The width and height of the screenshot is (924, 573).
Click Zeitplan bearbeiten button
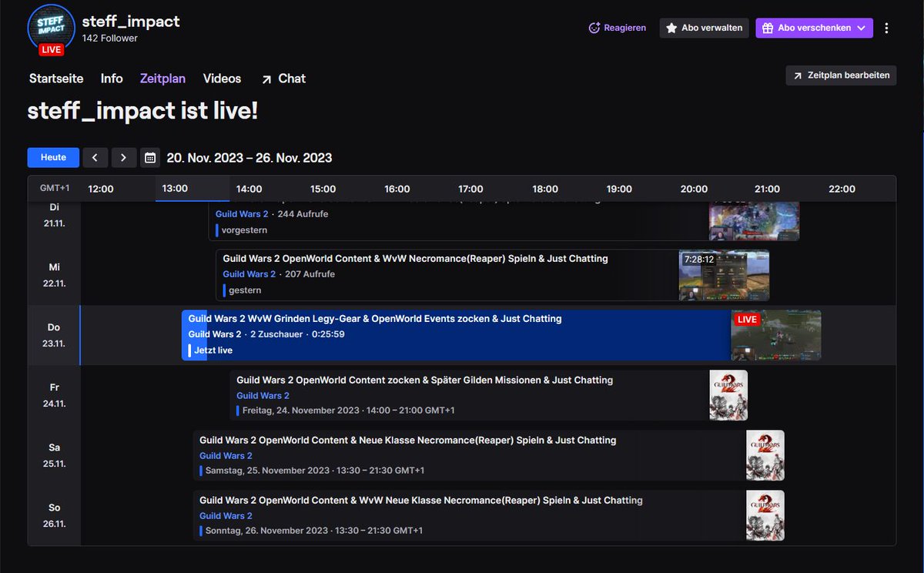(841, 75)
